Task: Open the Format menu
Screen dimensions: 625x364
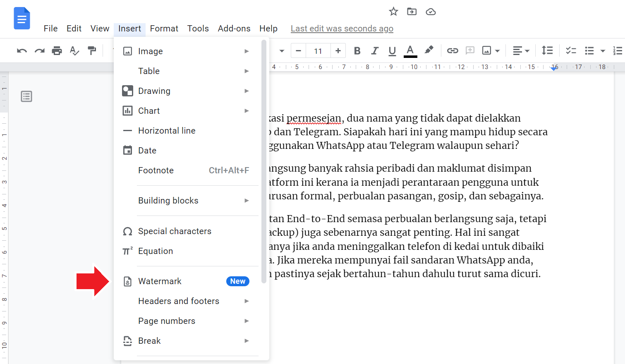Action: coord(164,29)
